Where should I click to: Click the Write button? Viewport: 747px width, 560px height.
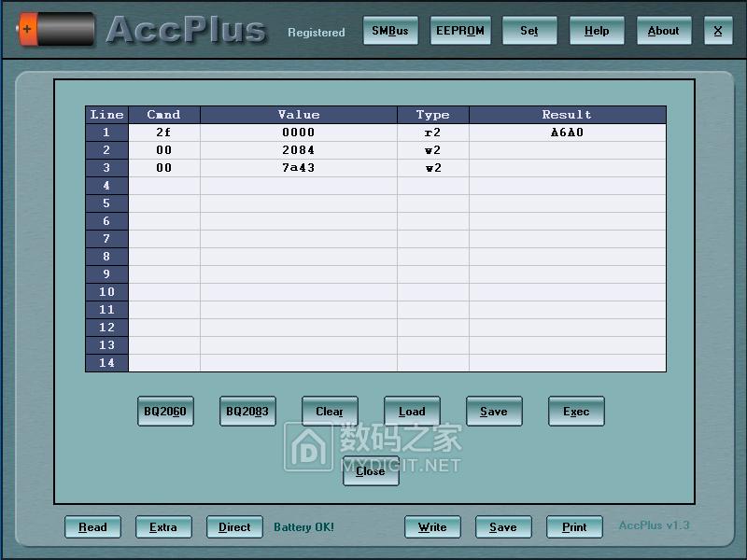(432, 527)
